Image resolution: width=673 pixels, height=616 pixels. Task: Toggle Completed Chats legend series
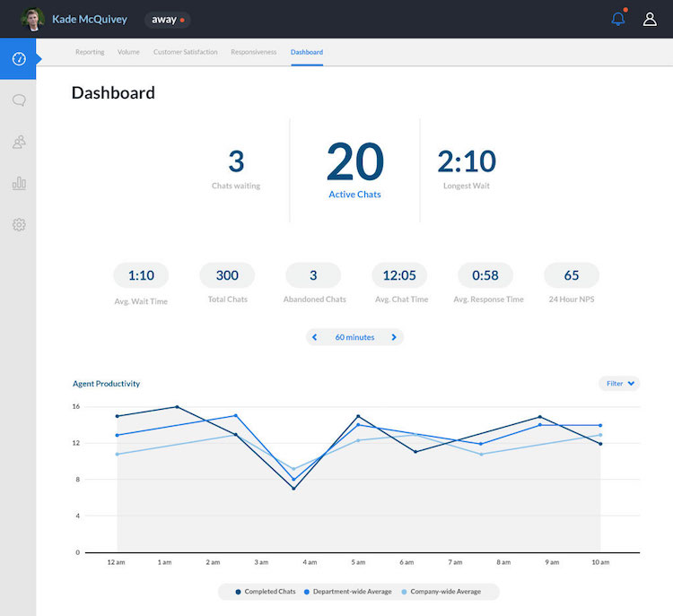tap(265, 592)
